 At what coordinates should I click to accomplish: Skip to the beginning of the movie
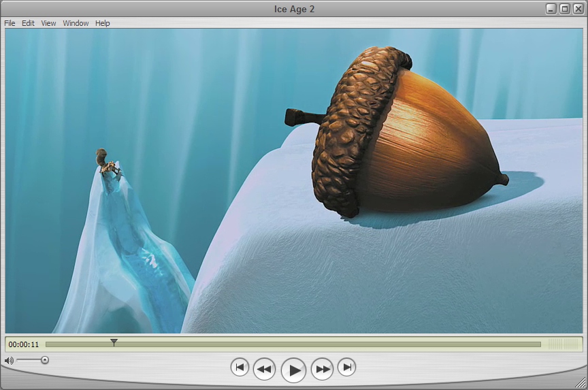coord(240,367)
